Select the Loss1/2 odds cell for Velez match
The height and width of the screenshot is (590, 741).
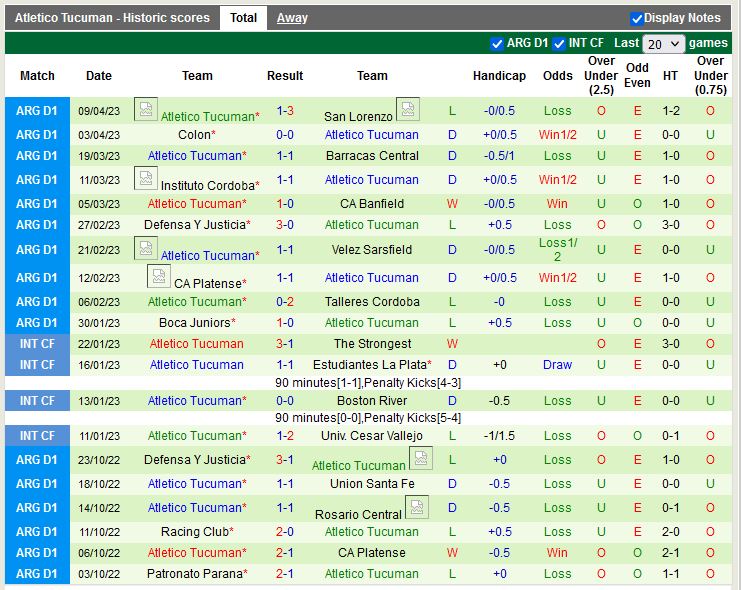tap(558, 250)
